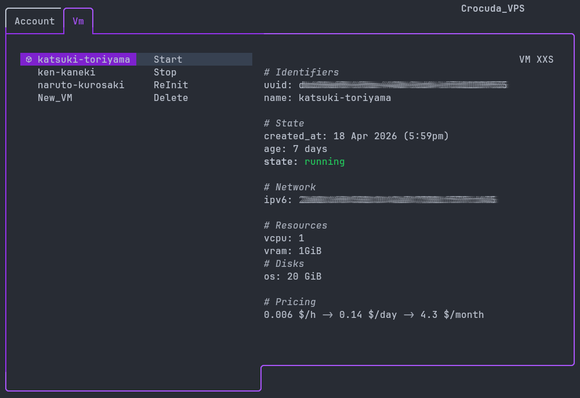Image resolution: width=580 pixels, height=398 pixels.
Task: Click the # Resources heading
Action: click(295, 225)
